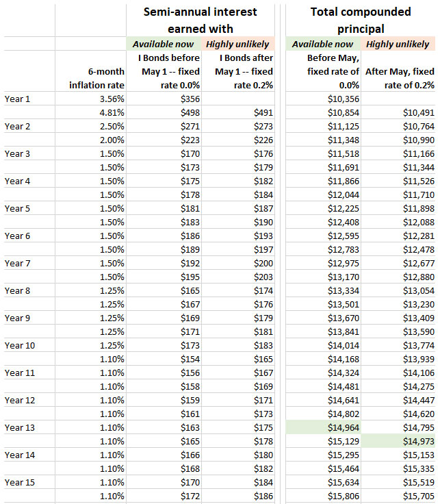Click the green-highlighted $14,973 cell

point(399,441)
